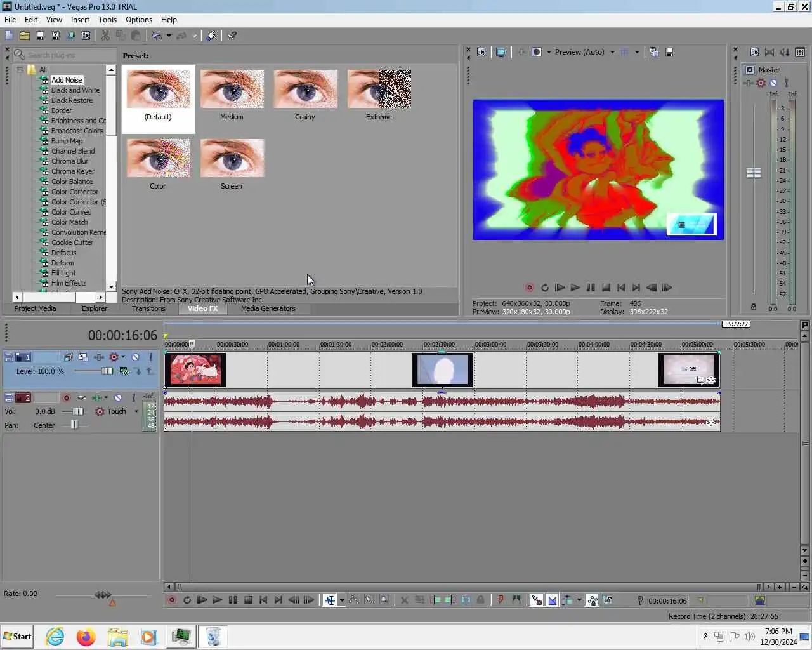Solo video track 1

click(150, 357)
